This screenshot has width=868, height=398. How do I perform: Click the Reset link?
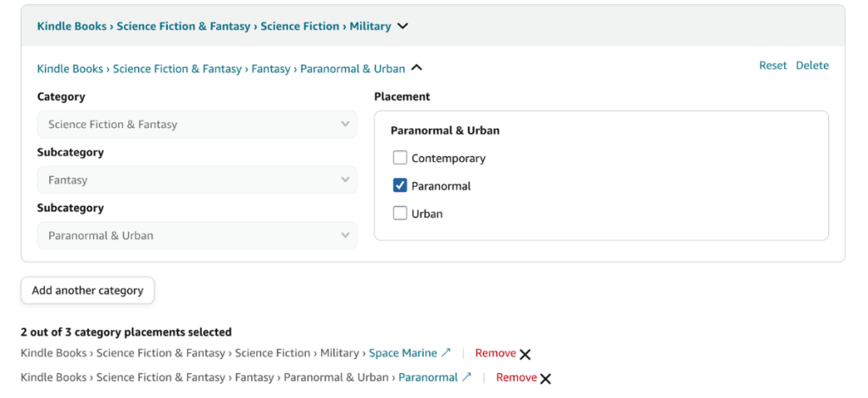[x=772, y=65]
